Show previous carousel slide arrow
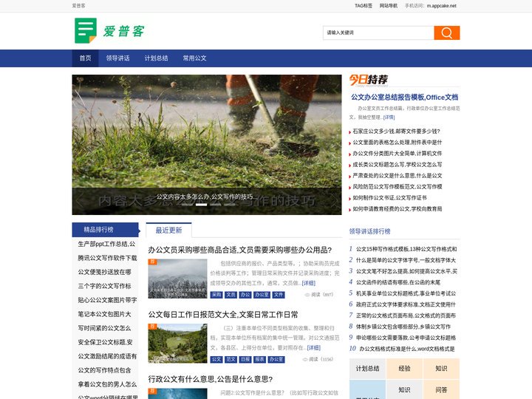Screen dimensions: 532x399 tap(79, 201)
